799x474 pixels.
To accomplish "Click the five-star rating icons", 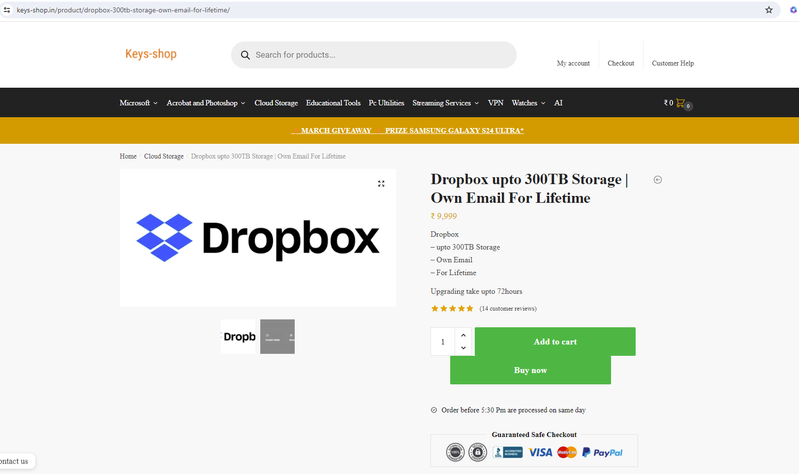I will pyautogui.click(x=452, y=309).
